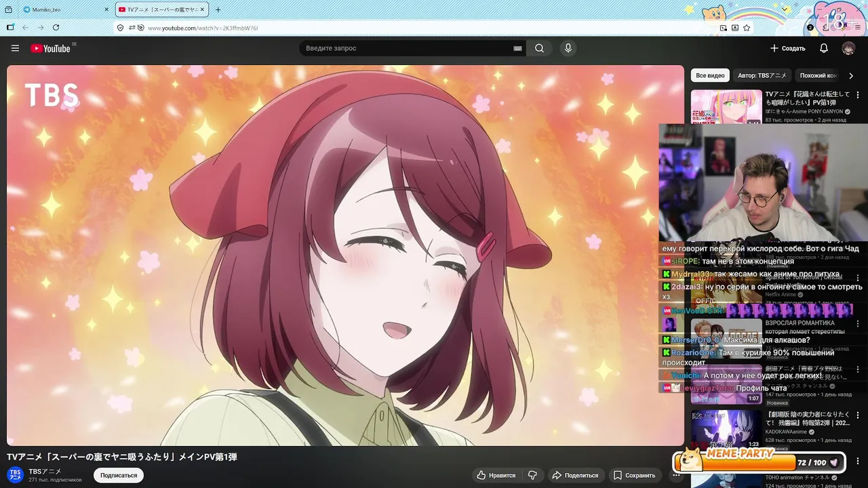Click the install/save page icon in address bar
The height and width of the screenshot is (488, 868).
pyautogui.click(x=734, y=28)
